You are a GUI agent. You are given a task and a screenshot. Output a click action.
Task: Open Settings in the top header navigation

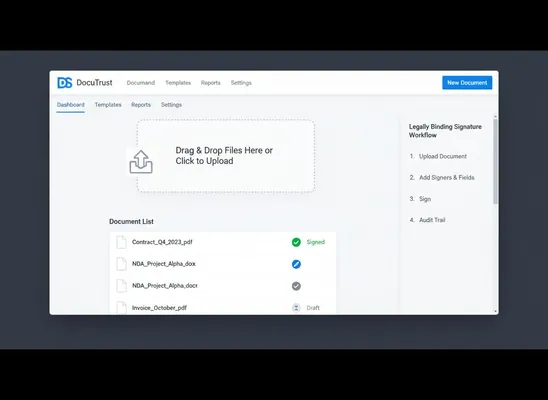coord(241,83)
